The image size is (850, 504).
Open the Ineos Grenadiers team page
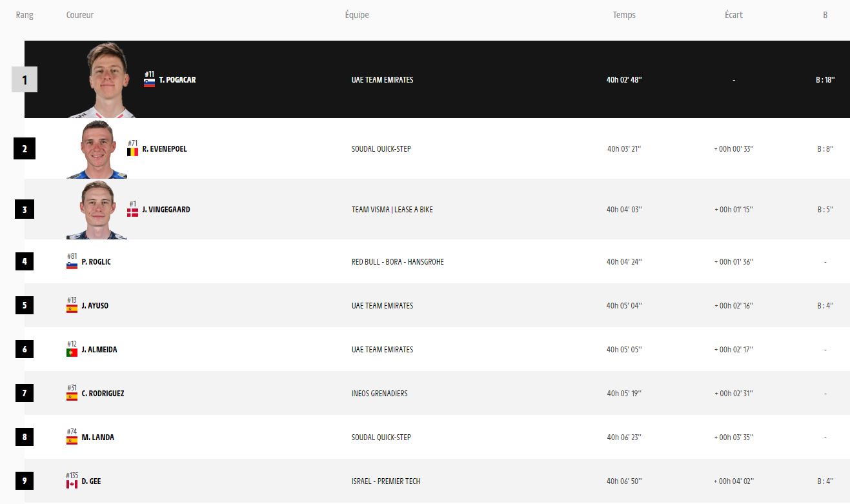point(379,394)
